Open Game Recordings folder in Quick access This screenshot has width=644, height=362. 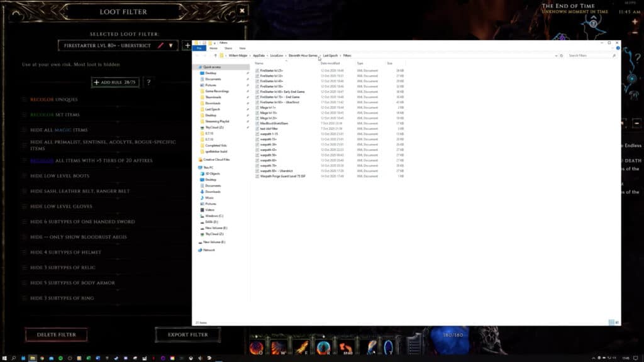[x=217, y=91]
